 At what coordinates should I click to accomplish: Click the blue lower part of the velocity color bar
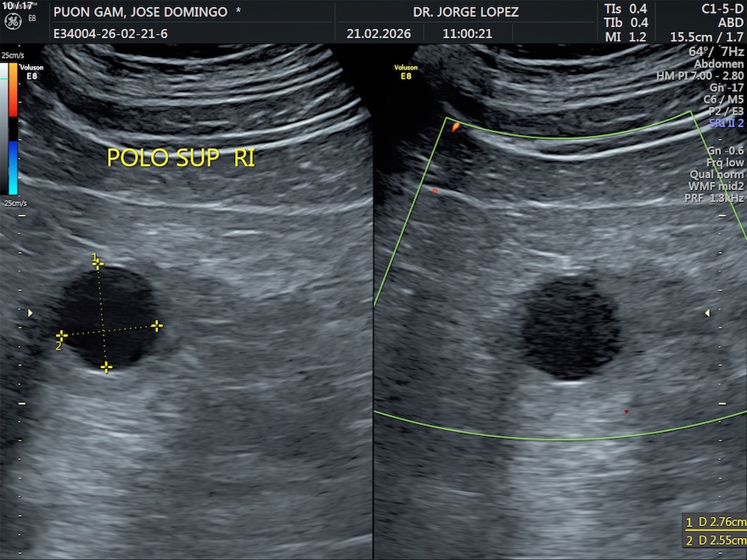13,157
